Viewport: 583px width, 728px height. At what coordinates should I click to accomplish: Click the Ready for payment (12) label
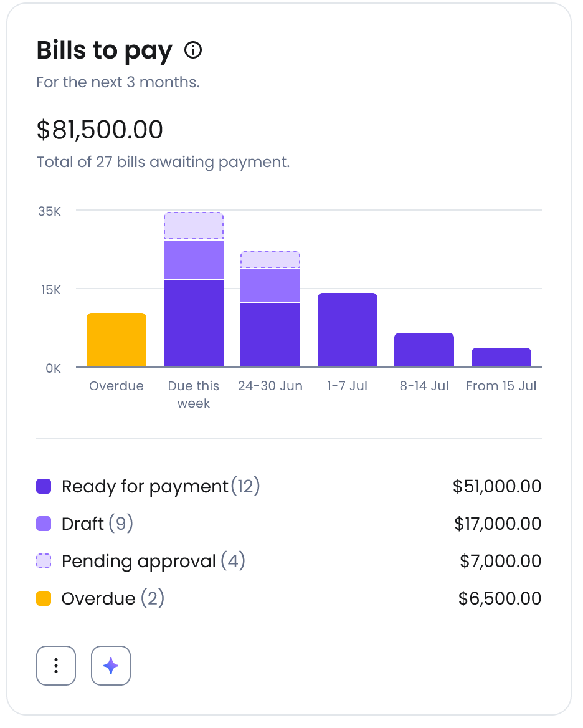[x=161, y=487]
